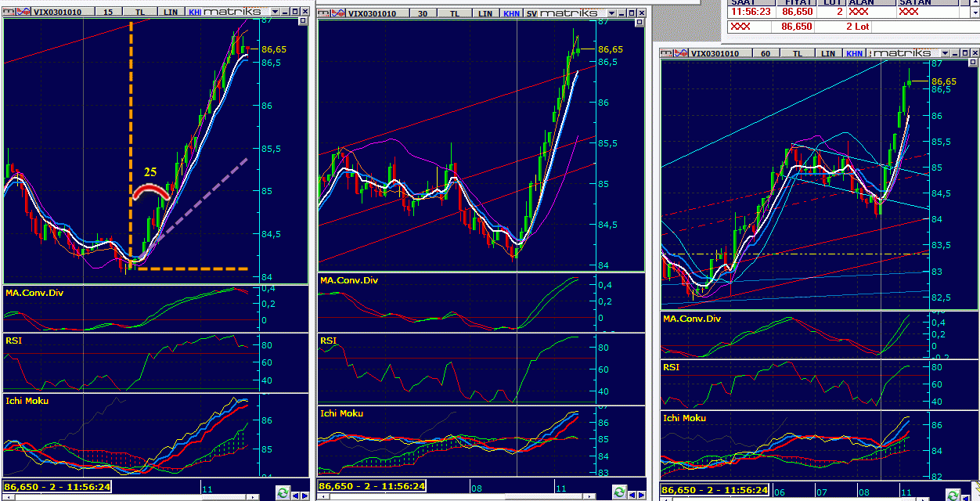
Task: Click left arrow navigation in 15-minute chart
Action: 295,494
